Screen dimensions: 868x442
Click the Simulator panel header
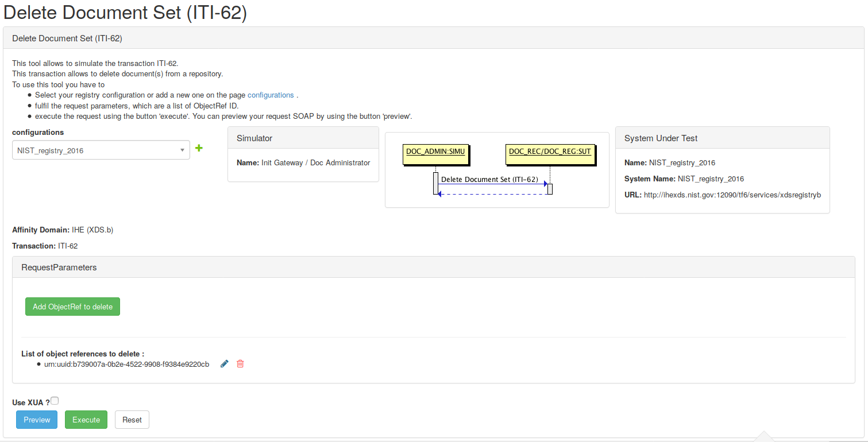coord(254,138)
